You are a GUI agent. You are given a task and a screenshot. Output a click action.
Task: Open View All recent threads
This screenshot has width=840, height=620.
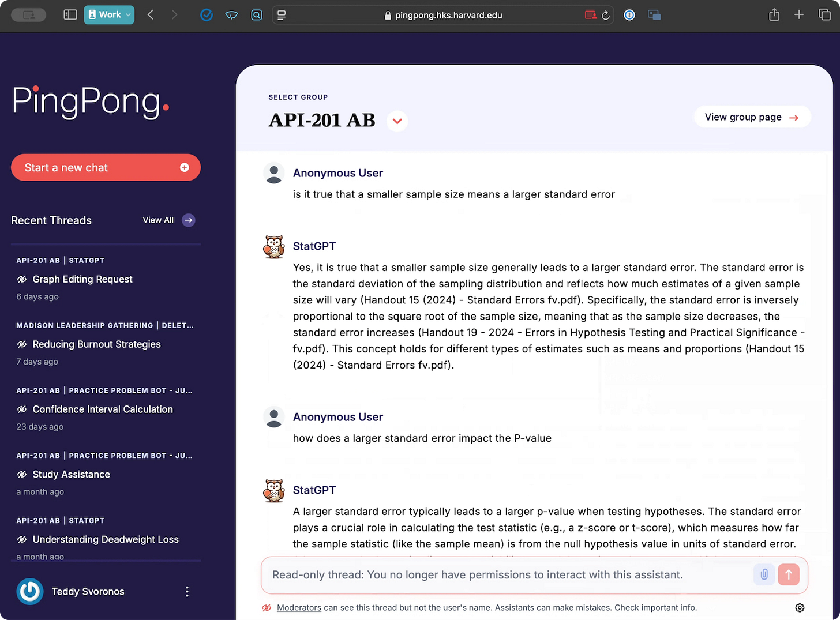[158, 220]
